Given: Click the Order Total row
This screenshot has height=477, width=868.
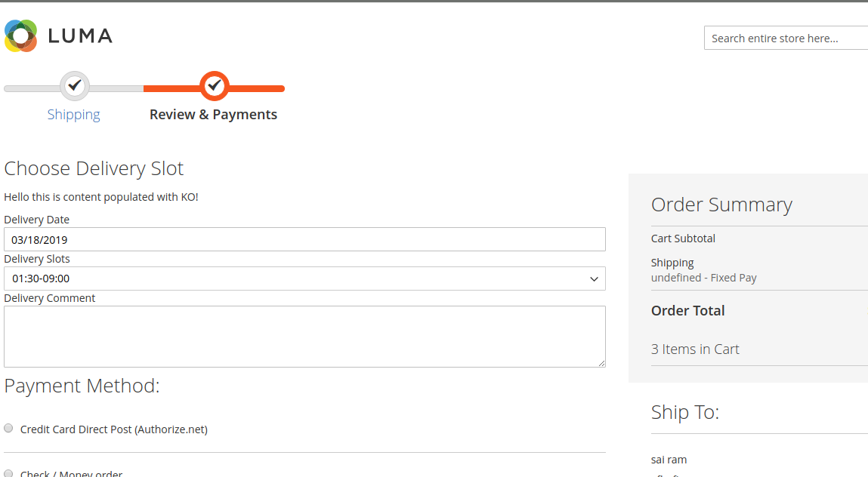Looking at the screenshot, I should point(759,310).
